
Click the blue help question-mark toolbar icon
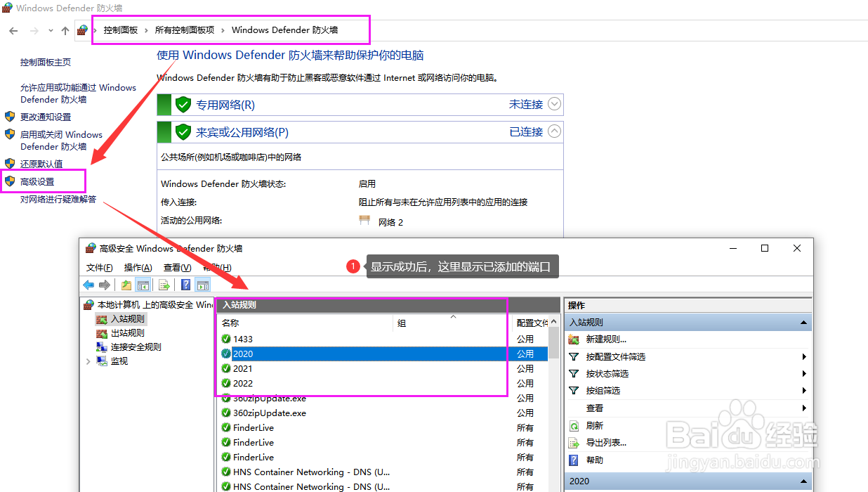(x=186, y=285)
